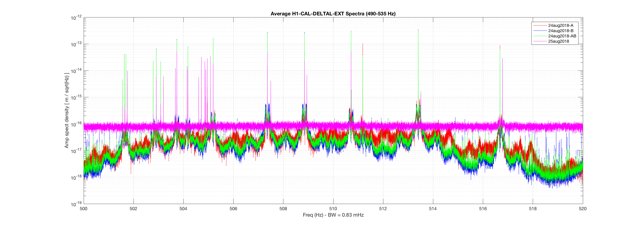Select legend entry "25aug2018"
This screenshot has width=644, height=229.
[559, 41]
